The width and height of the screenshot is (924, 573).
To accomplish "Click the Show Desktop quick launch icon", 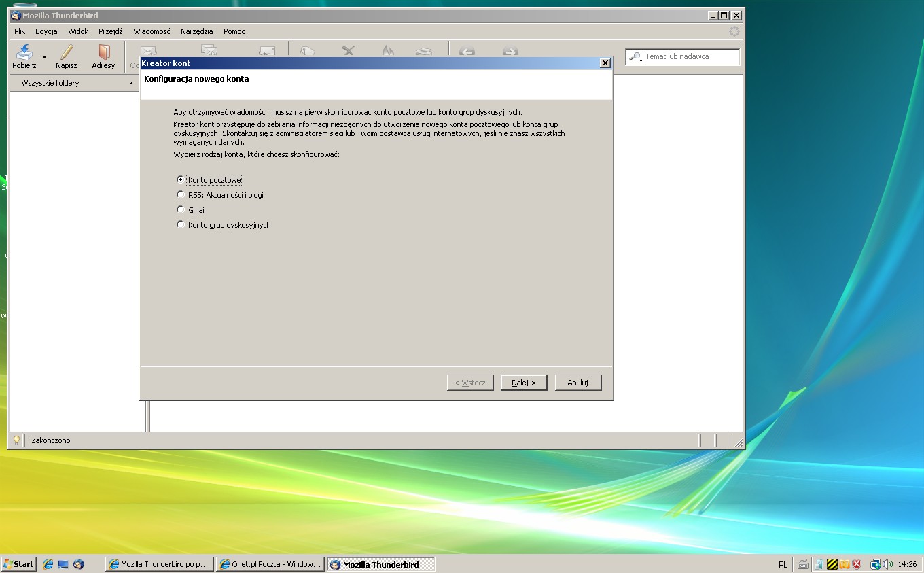I will [x=63, y=564].
